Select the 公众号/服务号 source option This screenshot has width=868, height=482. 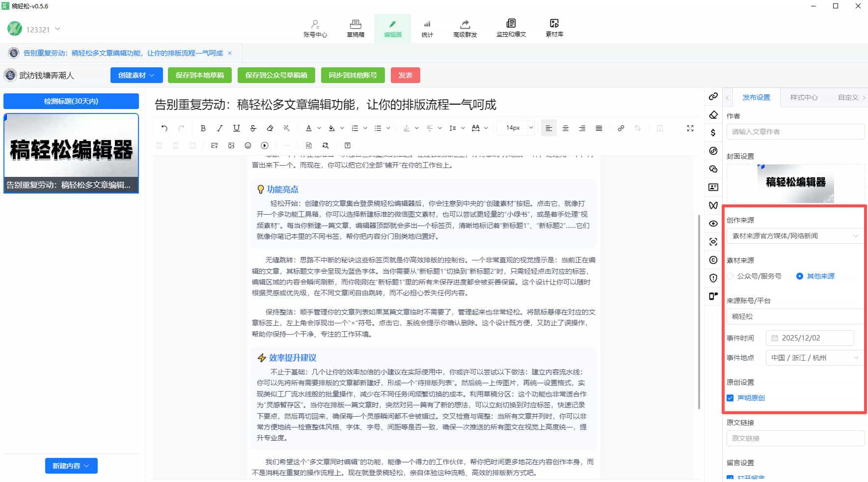(x=732, y=276)
